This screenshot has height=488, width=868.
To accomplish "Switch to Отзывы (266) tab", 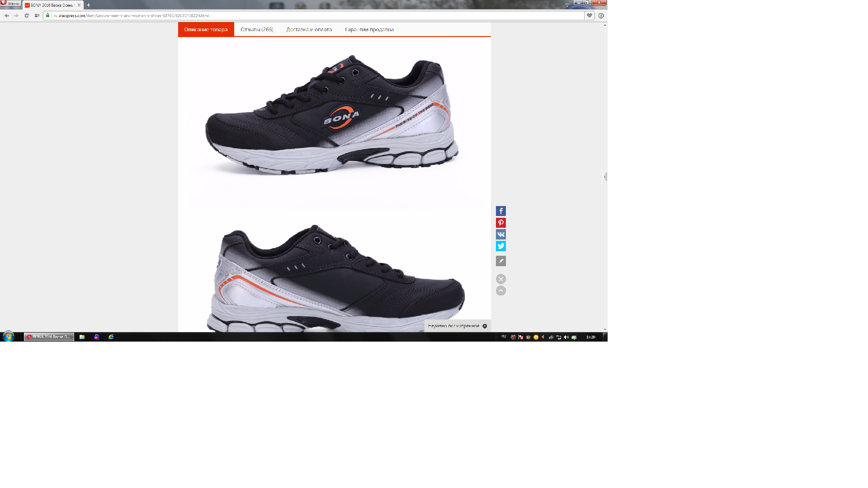I will [x=257, y=29].
